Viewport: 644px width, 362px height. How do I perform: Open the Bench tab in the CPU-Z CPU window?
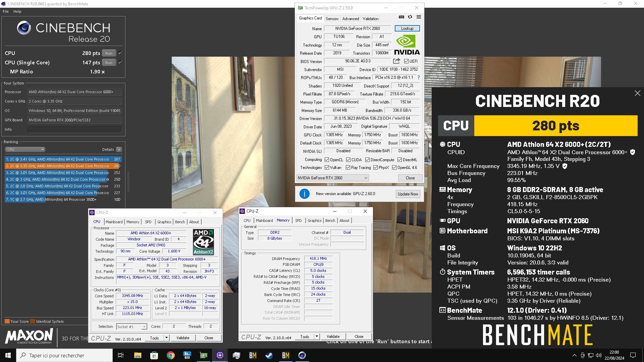point(180,222)
